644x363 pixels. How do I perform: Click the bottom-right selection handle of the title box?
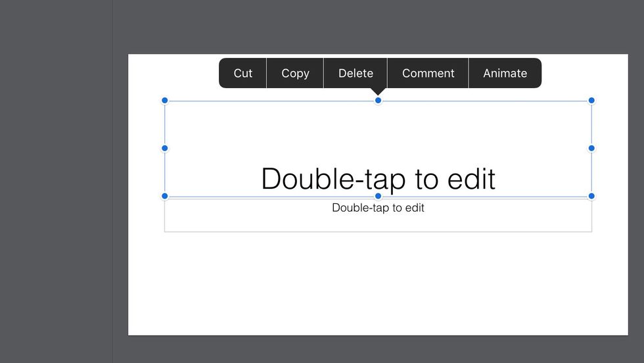tap(591, 196)
